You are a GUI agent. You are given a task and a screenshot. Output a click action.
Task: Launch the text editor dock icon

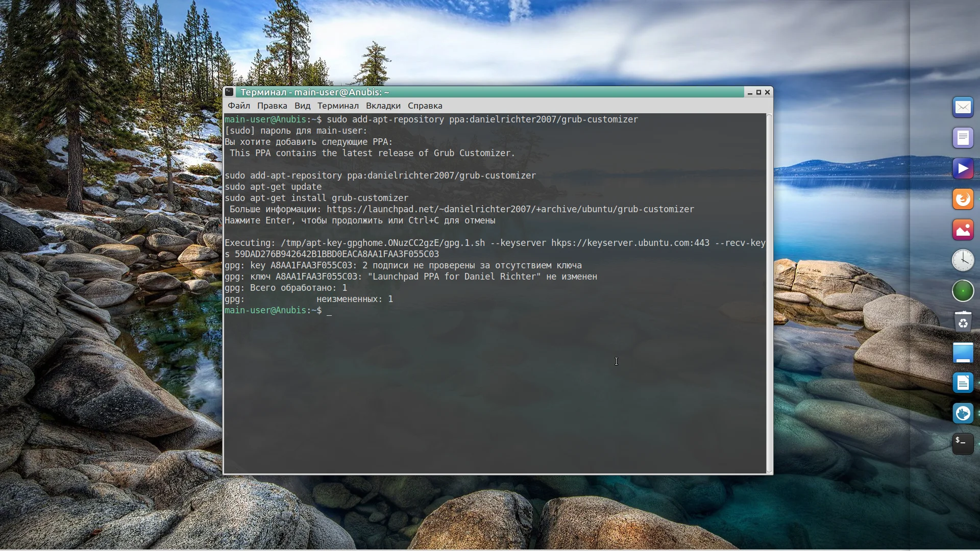(x=963, y=138)
